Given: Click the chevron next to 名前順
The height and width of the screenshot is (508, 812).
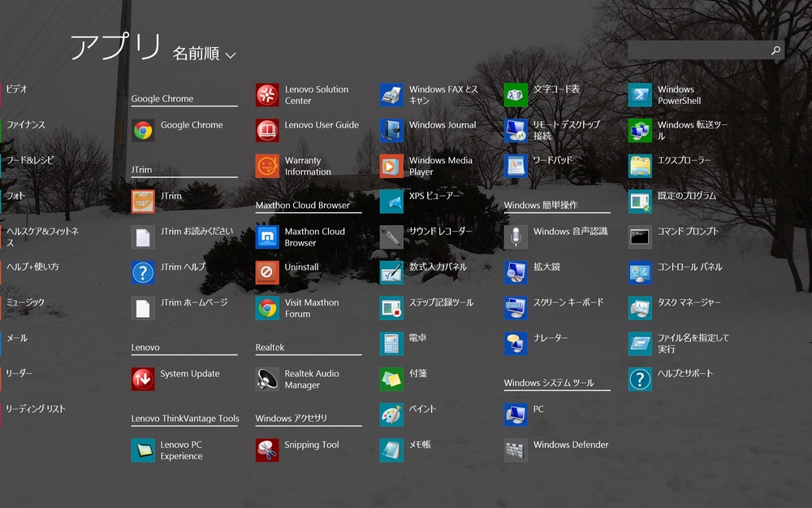Looking at the screenshot, I should 231,55.
